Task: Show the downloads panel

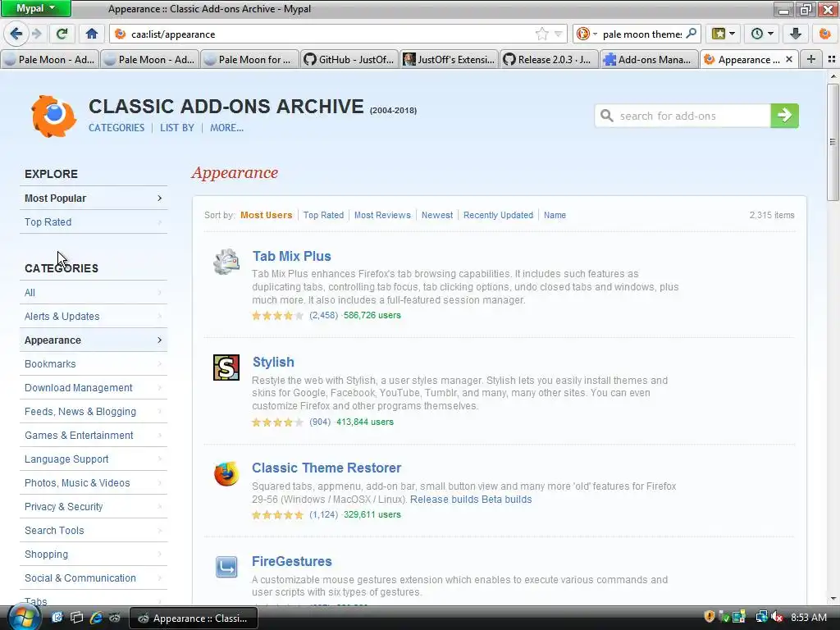Action: tap(795, 34)
